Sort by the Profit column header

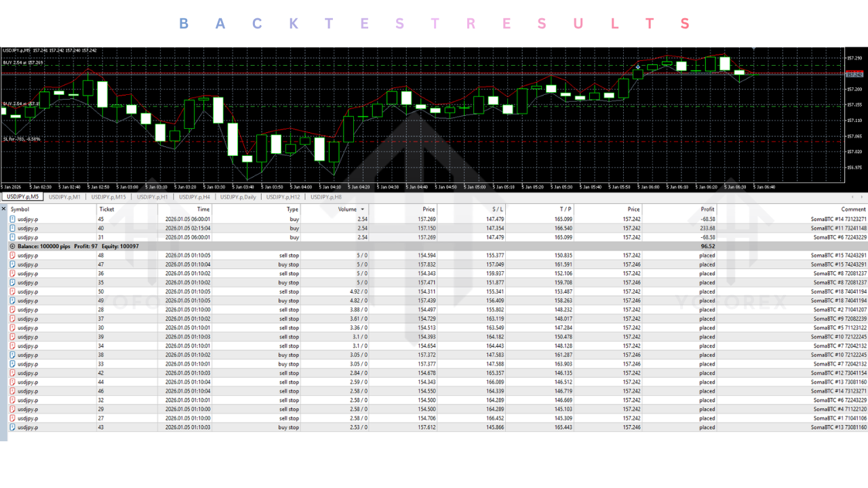[708, 209]
